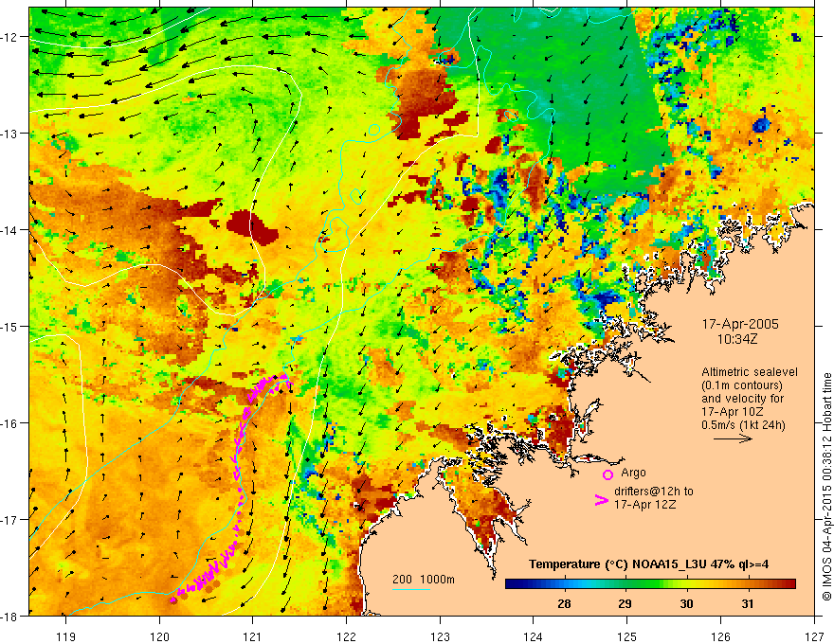Click longitude axis label 119
834x644 pixels.
coord(66,636)
